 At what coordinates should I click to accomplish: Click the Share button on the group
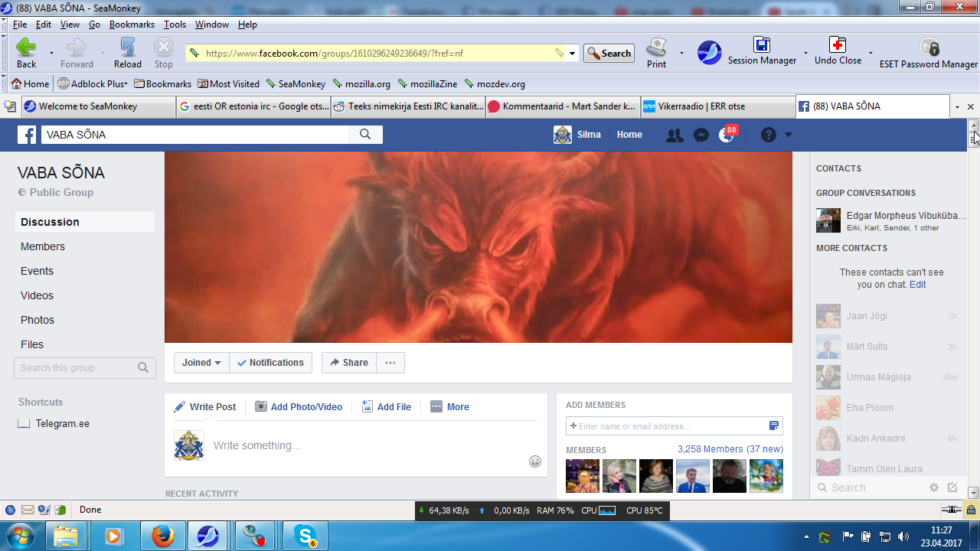tap(349, 363)
